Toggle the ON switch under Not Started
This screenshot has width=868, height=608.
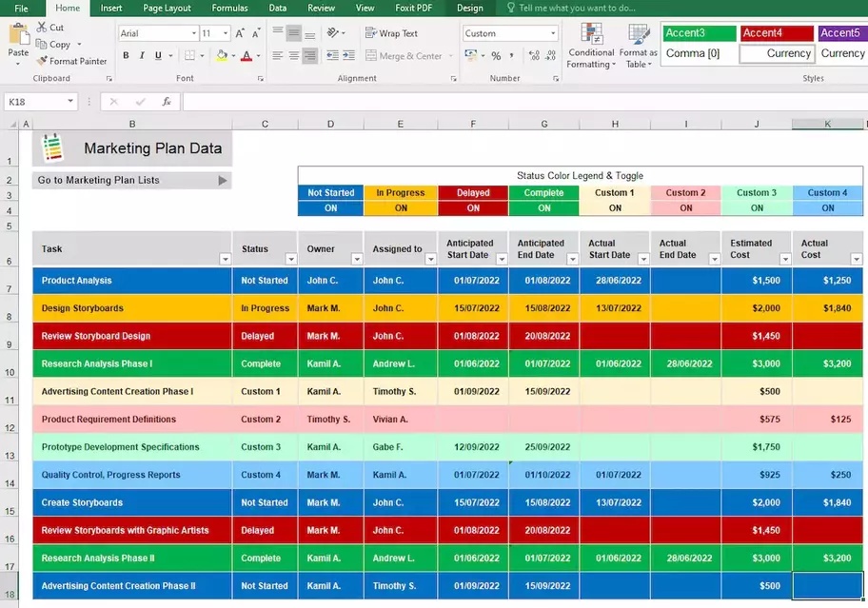[x=331, y=207]
